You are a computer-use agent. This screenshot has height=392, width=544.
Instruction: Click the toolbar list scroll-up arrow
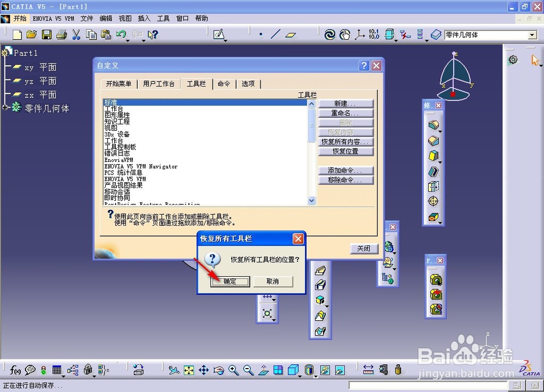312,104
